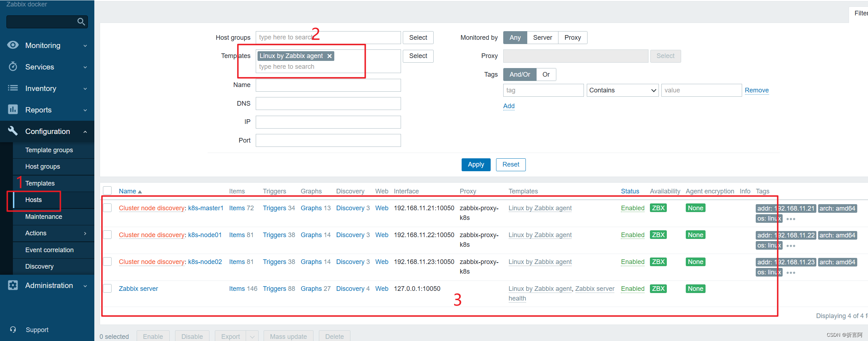The width and height of the screenshot is (868, 341).
Task: Open the Zabbix server host link
Action: [x=138, y=289]
